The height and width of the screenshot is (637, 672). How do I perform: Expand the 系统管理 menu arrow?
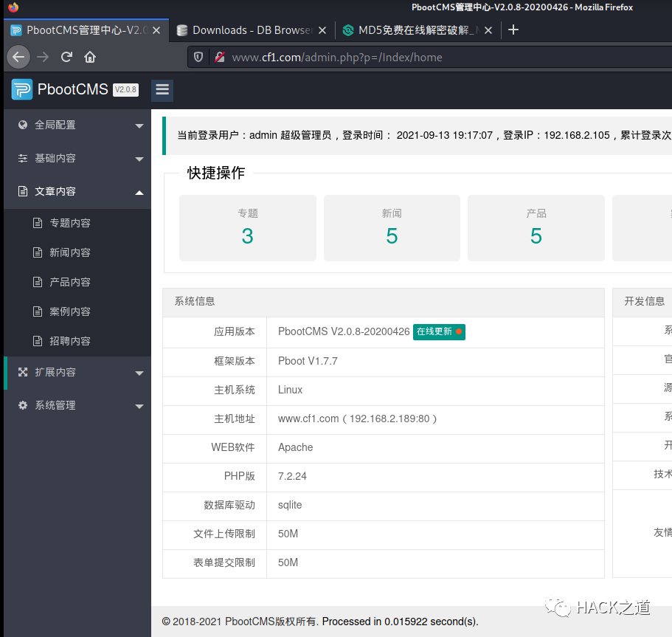click(x=139, y=406)
